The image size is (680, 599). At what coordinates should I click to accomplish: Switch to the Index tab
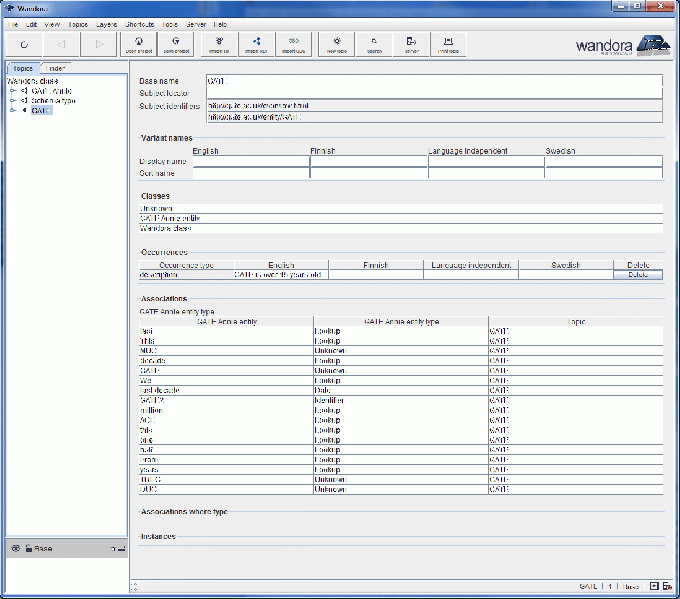point(55,68)
